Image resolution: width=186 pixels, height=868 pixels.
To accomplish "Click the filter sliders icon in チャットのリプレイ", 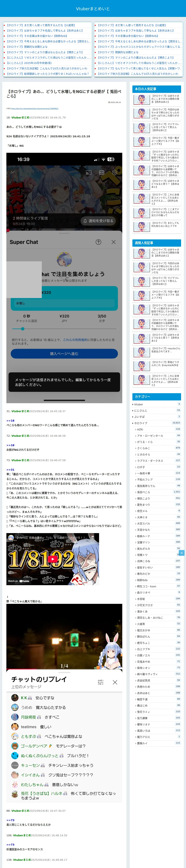I will [101, 682].
